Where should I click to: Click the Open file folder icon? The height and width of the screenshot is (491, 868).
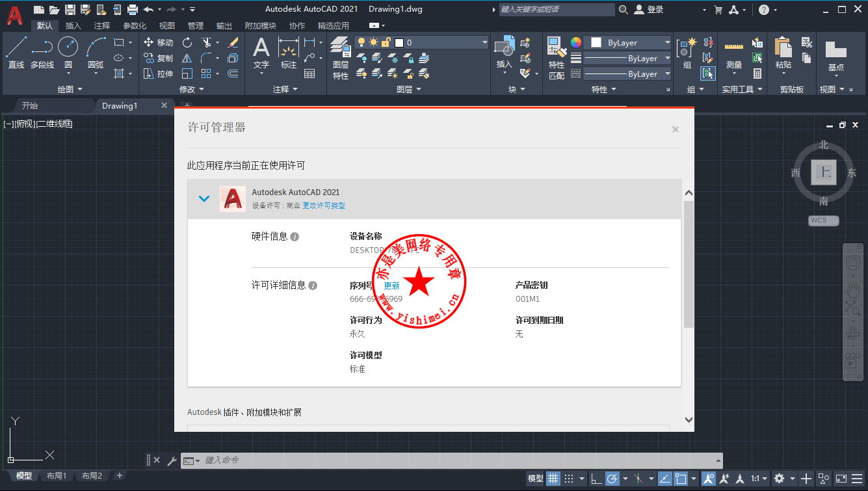[x=54, y=10]
